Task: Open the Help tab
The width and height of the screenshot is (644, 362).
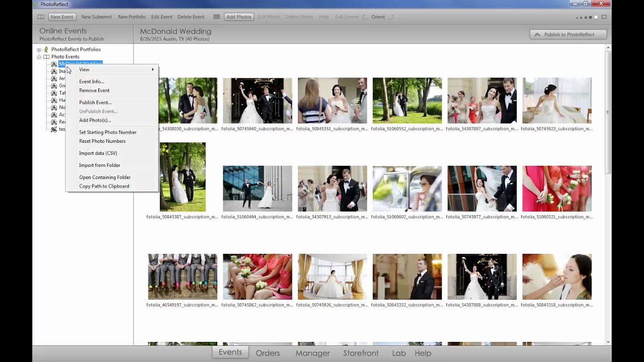Action: coord(423,353)
